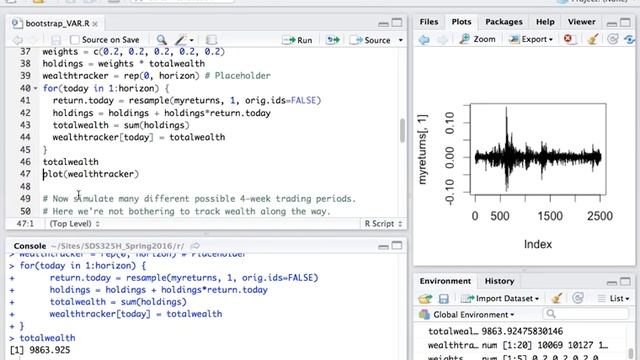Click the source editor vertical scrollbar
Screen dimensions: 640x360
point(402,131)
